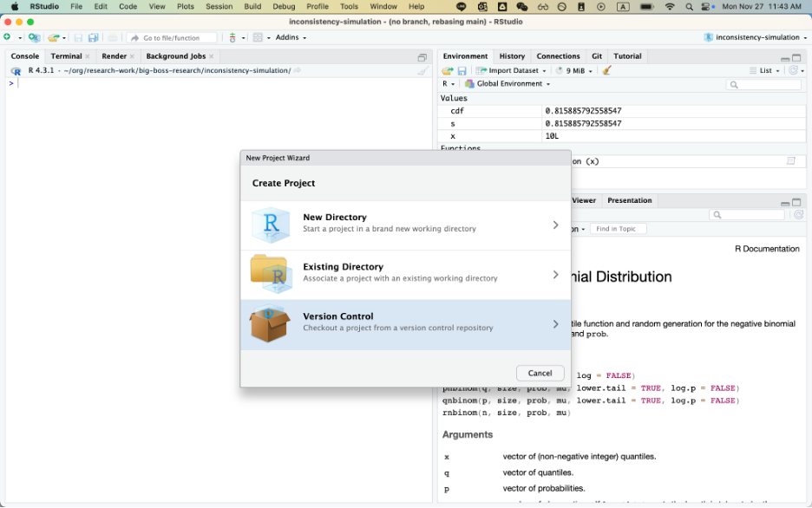Open the Plots menu
The image size is (812, 508).
coord(186,7)
